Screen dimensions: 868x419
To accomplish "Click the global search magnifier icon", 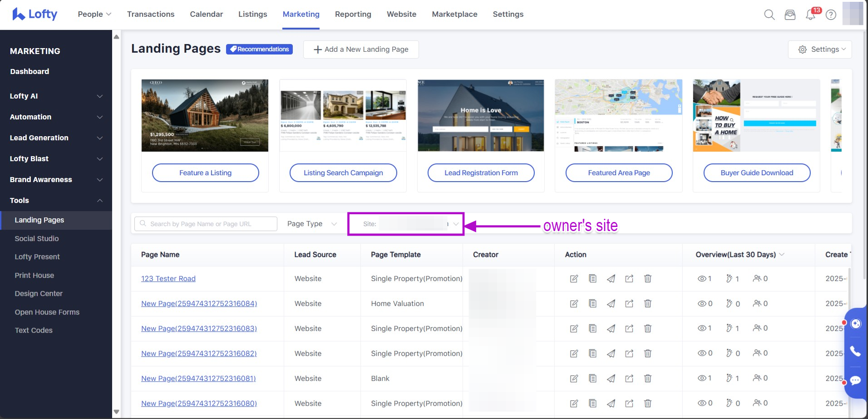I will [x=769, y=15].
